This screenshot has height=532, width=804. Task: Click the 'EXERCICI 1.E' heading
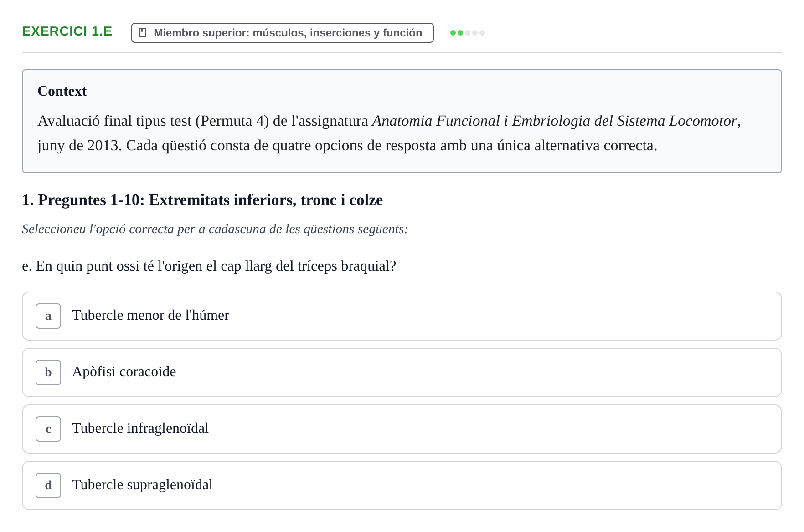(67, 31)
